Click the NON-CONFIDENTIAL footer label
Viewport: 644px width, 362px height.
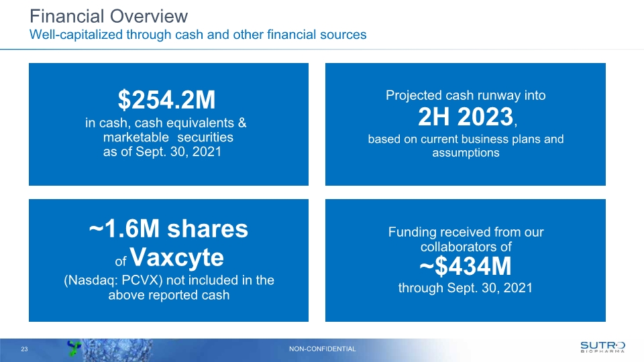click(322, 349)
